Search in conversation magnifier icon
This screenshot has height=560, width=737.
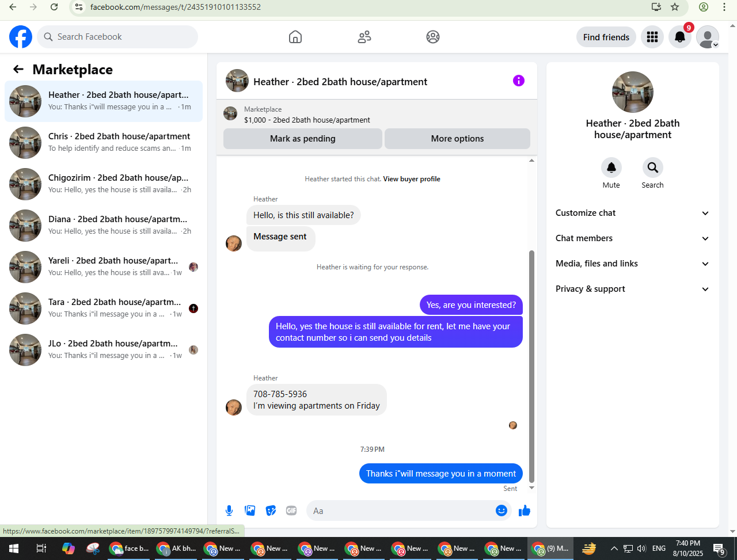[653, 167]
